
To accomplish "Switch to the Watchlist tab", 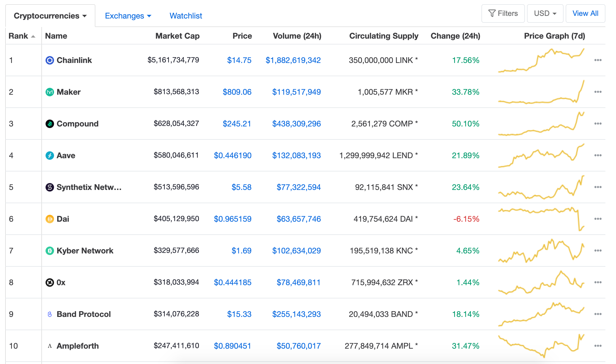I will coord(185,16).
